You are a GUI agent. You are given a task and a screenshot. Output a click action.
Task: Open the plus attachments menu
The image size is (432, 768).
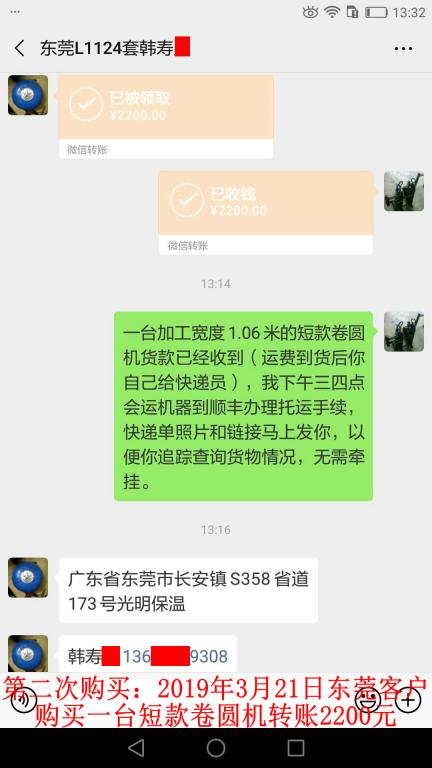point(408,699)
